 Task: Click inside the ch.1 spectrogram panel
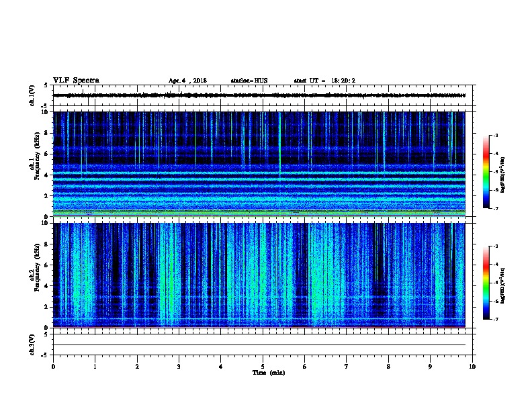259,164
